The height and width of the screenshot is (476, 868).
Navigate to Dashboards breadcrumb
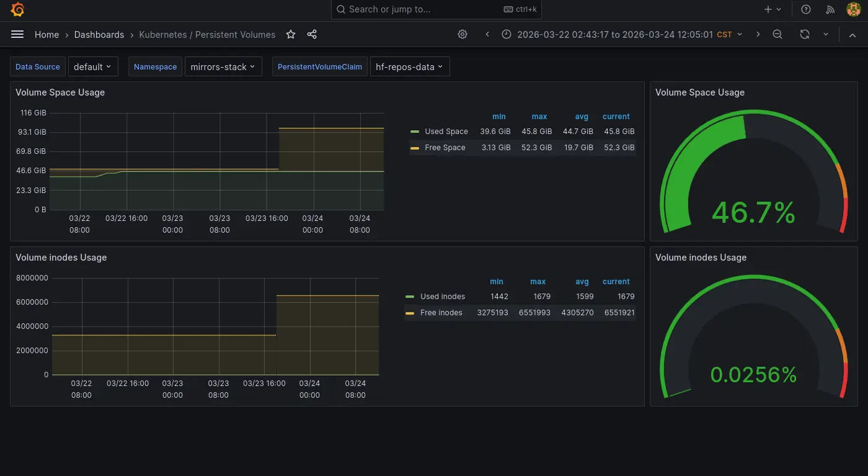[99, 35]
